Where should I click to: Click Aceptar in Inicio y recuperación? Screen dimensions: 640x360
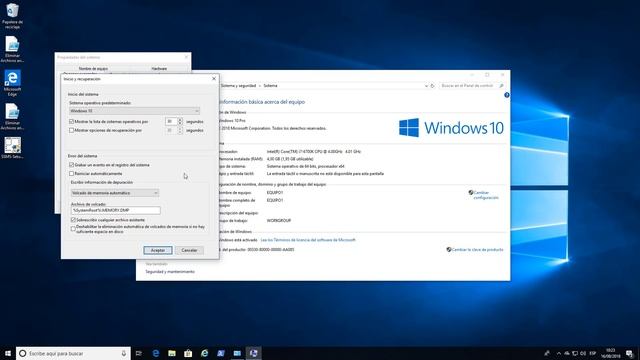pyautogui.click(x=158, y=250)
